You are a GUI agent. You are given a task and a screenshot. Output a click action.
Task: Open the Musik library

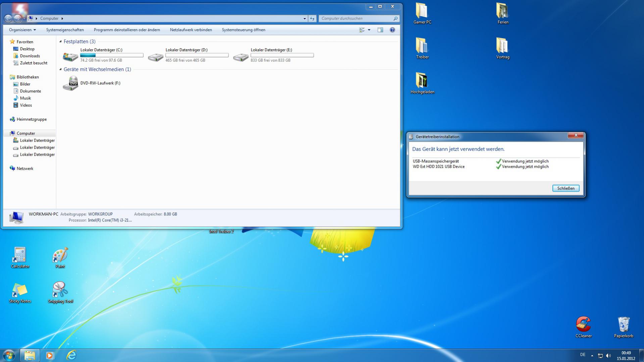point(26,98)
